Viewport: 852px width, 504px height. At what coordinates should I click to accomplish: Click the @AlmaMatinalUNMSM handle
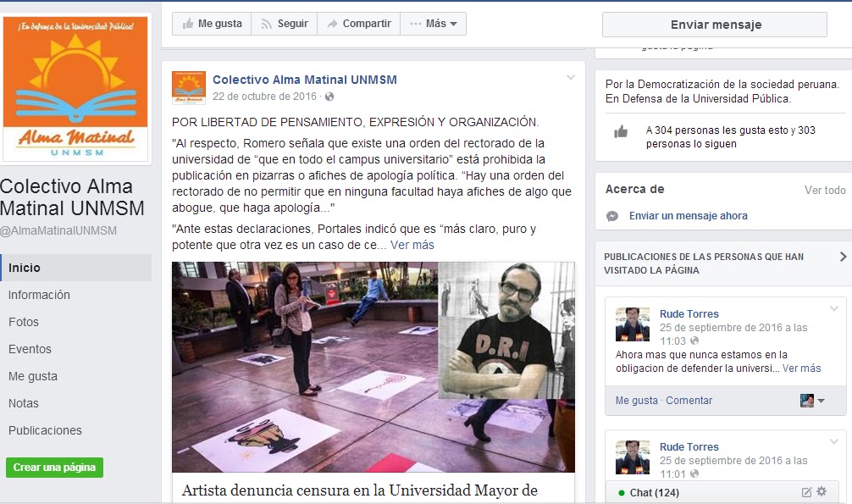pos(58,230)
